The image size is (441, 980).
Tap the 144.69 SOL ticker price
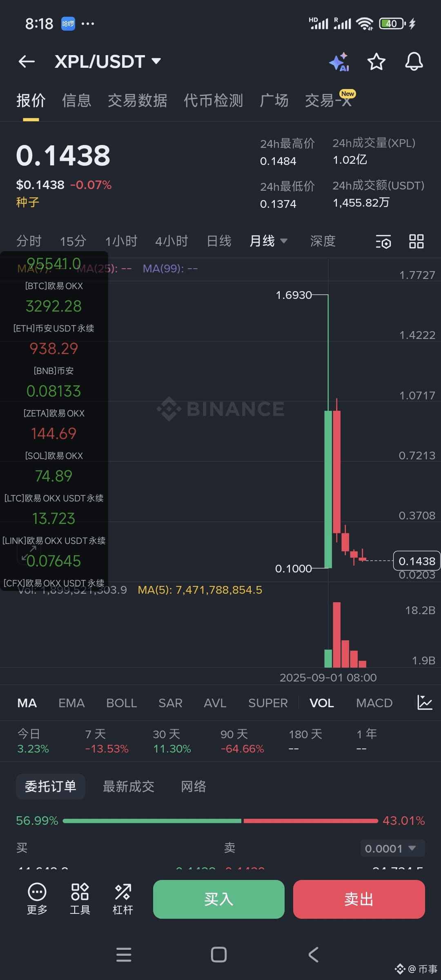[x=54, y=434]
